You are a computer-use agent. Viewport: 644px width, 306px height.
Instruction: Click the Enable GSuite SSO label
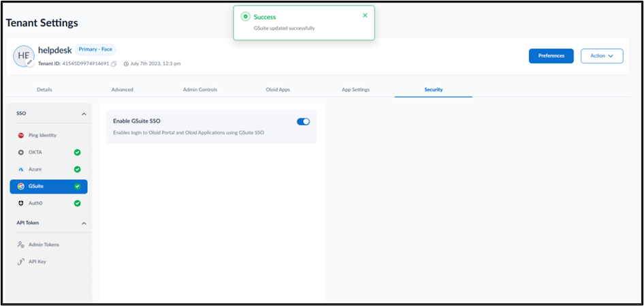(x=137, y=121)
